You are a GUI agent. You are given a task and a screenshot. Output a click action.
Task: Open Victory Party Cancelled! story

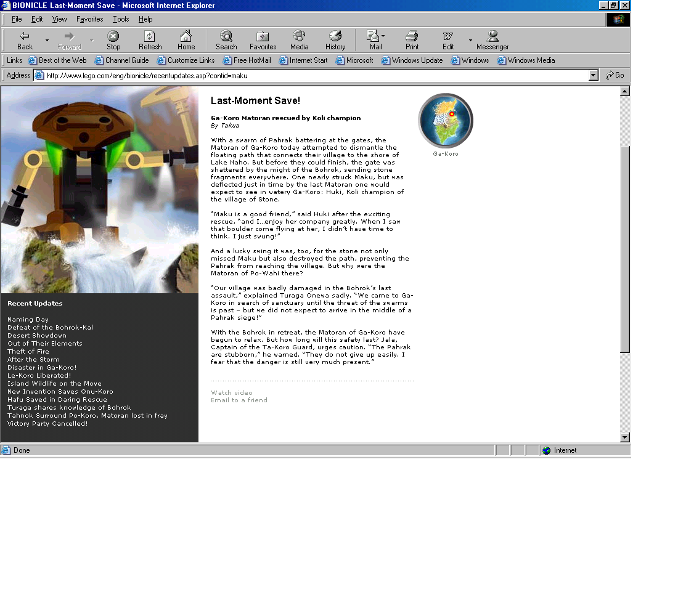pyautogui.click(x=47, y=424)
